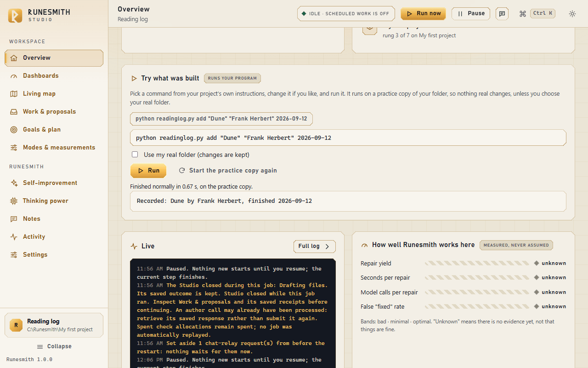The width and height of the screenshot is (588, 368).
Task: Select Overview in the sidebar
Action: pos(54,58)
